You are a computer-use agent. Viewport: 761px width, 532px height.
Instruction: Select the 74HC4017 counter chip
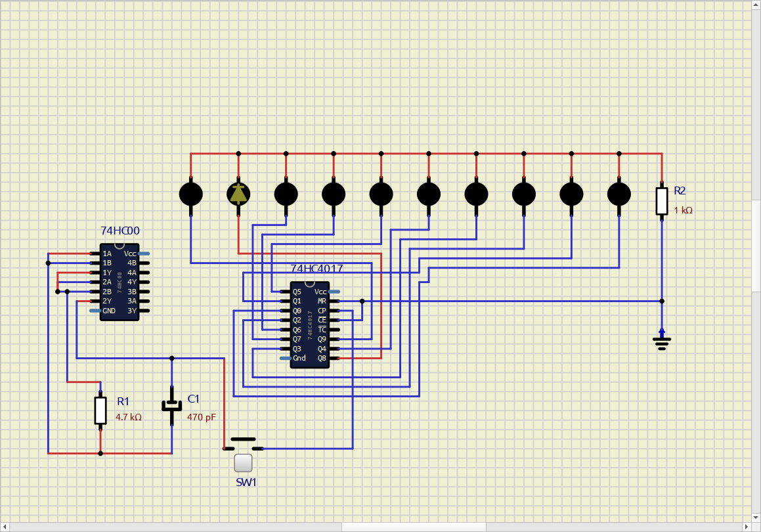point(309,325)
